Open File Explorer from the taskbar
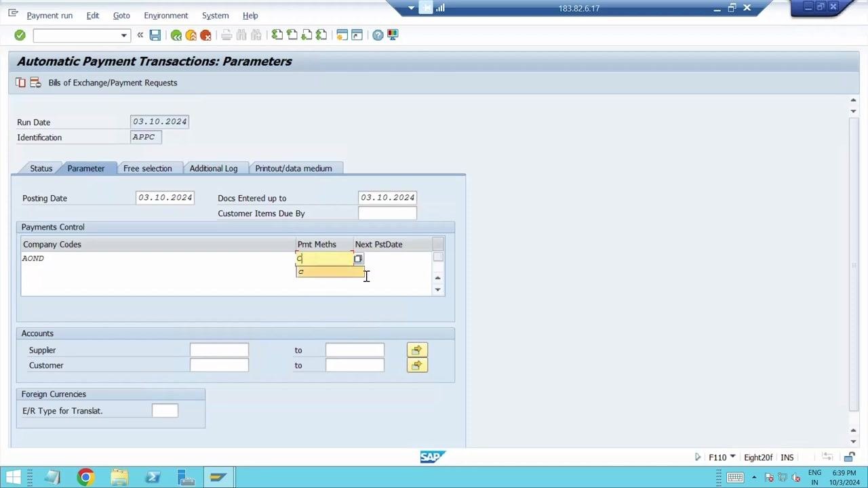The image size is (868, 488). coord(119,478)
